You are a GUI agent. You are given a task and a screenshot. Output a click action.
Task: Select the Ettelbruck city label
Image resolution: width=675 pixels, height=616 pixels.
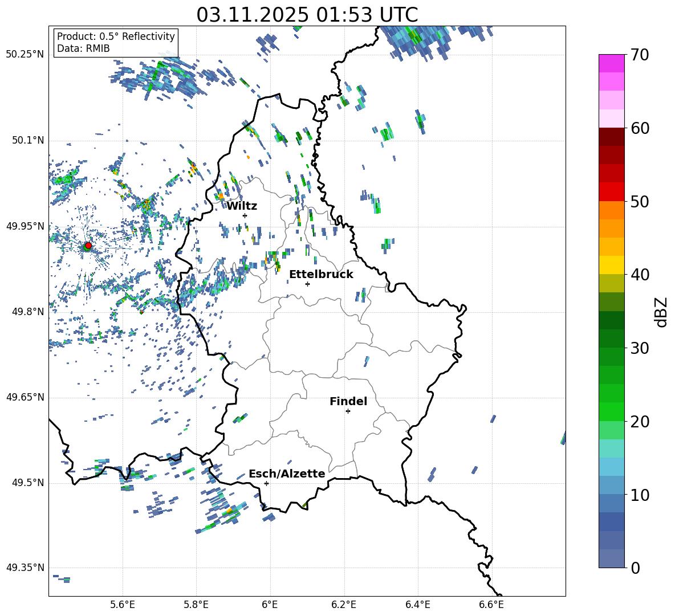pyautogui.click(x=320, y=274)
